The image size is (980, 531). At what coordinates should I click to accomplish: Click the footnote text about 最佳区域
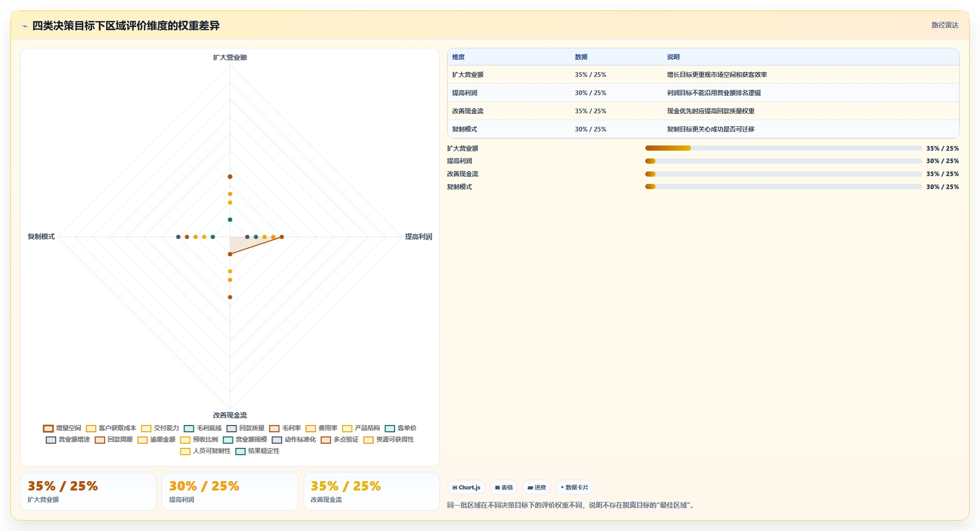pyautogui.click(x=571, y=505)
